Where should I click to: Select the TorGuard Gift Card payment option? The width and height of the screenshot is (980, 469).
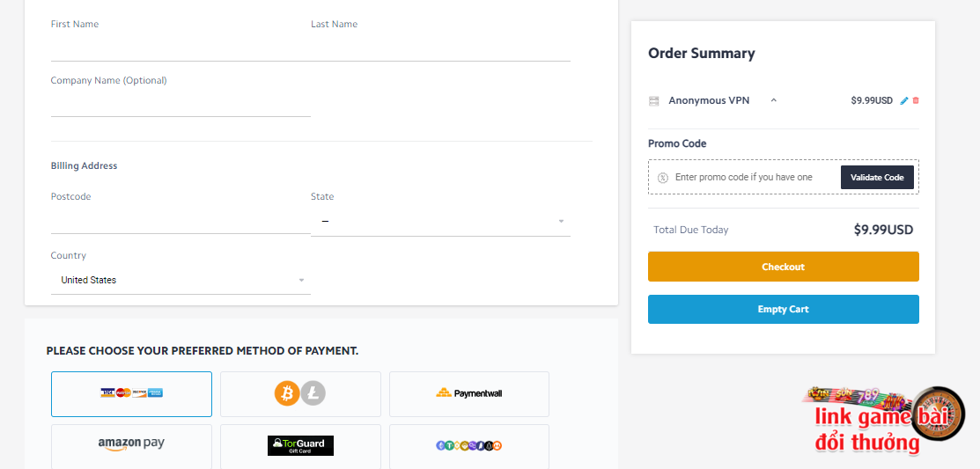point(300,446)
